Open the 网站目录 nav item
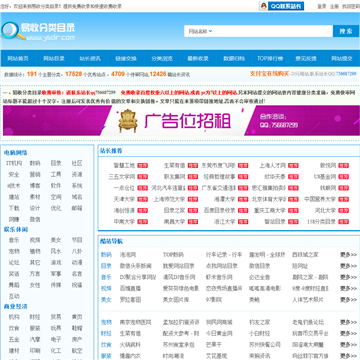The height and width of the screenshot is (360, 360). [x=54, y=59]
